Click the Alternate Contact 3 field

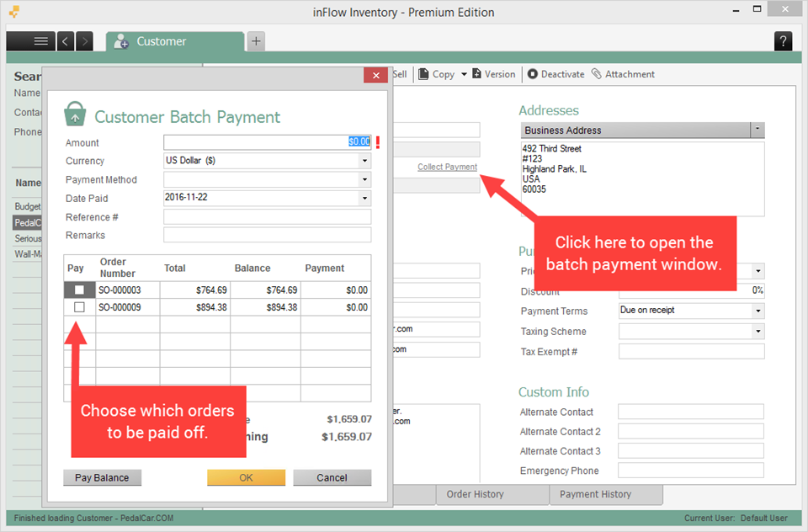[690, 451]
